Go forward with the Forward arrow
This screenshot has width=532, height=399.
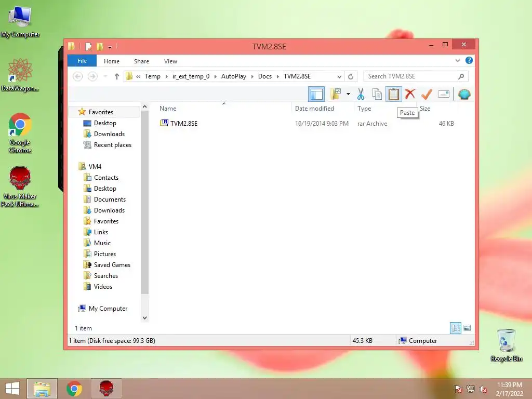pyautogui.click(x=92, y=76)
